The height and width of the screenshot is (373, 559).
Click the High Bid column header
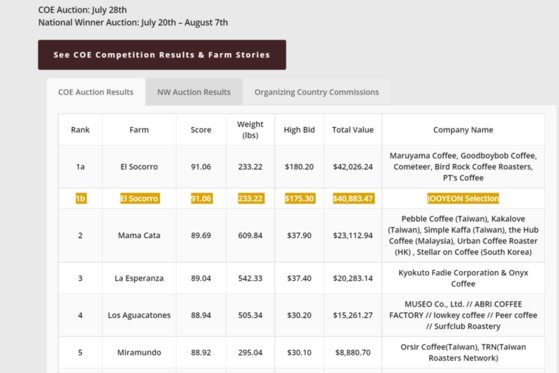click(299, 130)
